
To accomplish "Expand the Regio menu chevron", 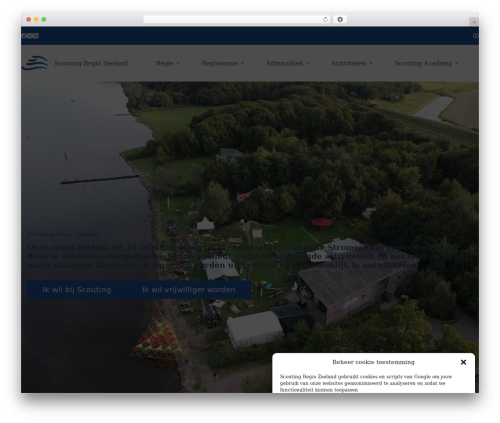I will (178, 63).
